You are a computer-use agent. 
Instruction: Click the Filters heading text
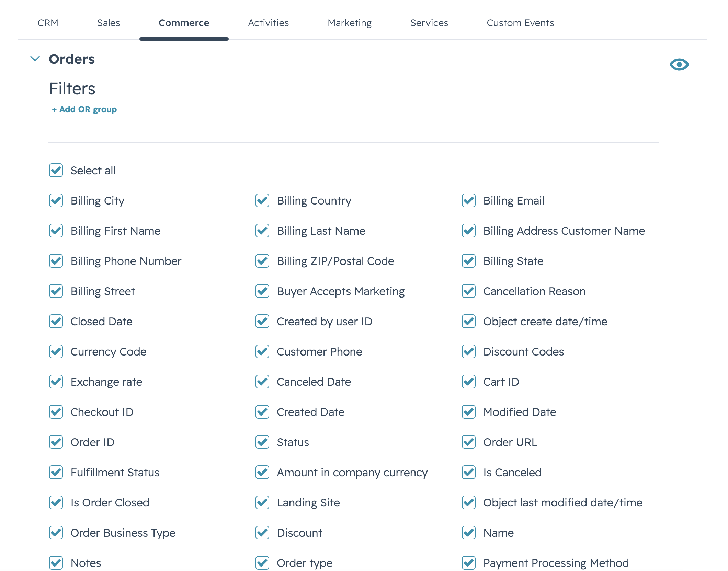click(72, 89)
